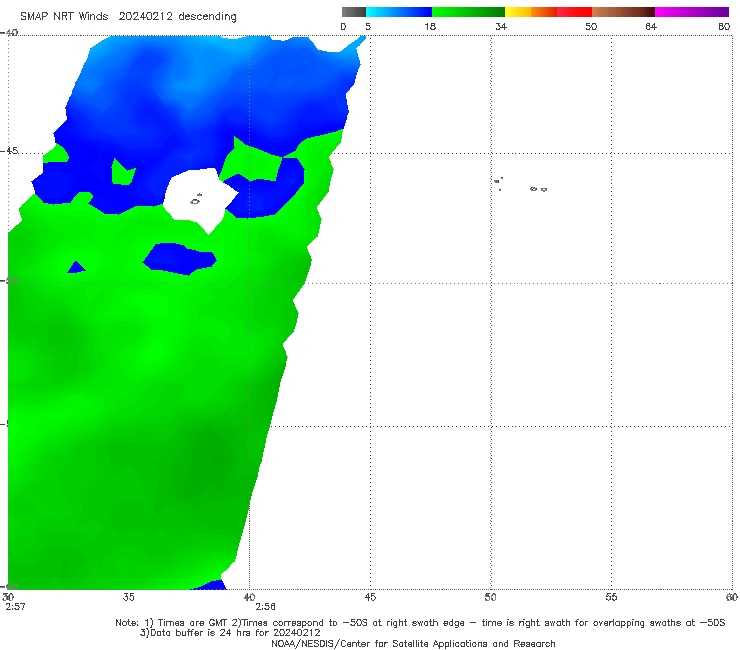Click the blue 5-18 segment of color bar
This screenshot has height=650, width=740.
[399, 12]
